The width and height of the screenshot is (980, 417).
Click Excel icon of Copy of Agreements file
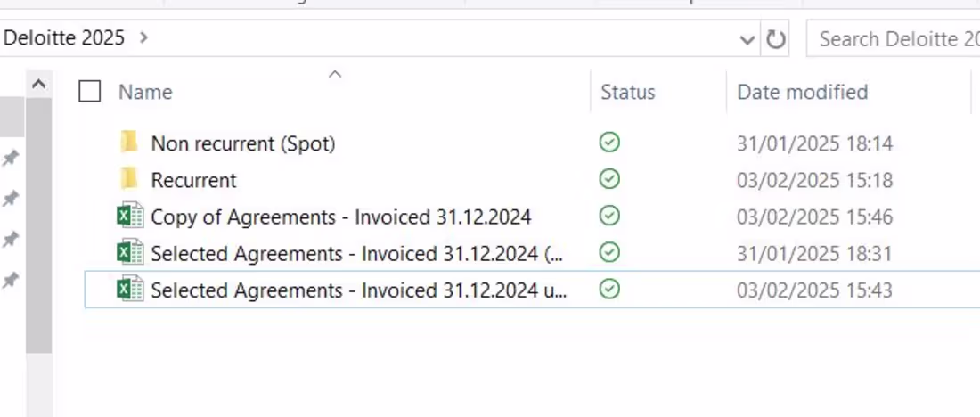130,217
